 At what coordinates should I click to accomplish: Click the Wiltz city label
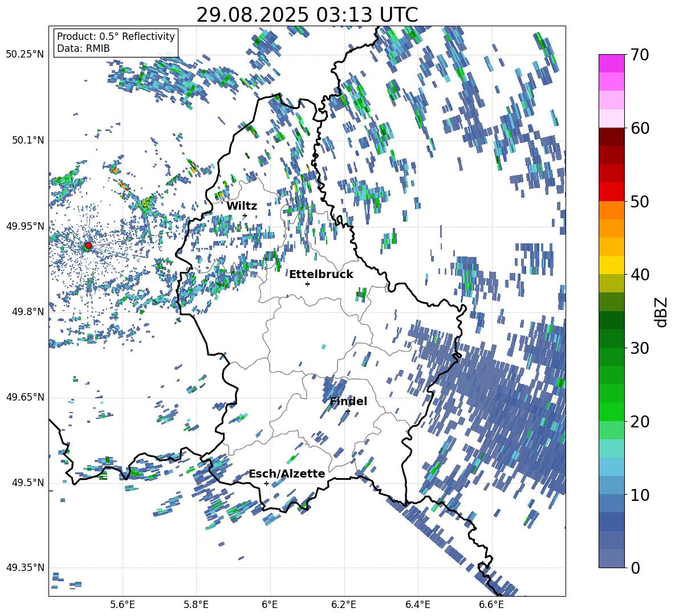point(242,206)
